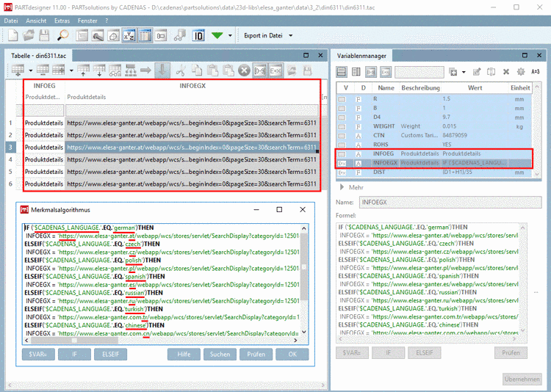Select the DIST variable row
Image resolution: width=551 pixels, height=392 pixels.
click(434, 172)
